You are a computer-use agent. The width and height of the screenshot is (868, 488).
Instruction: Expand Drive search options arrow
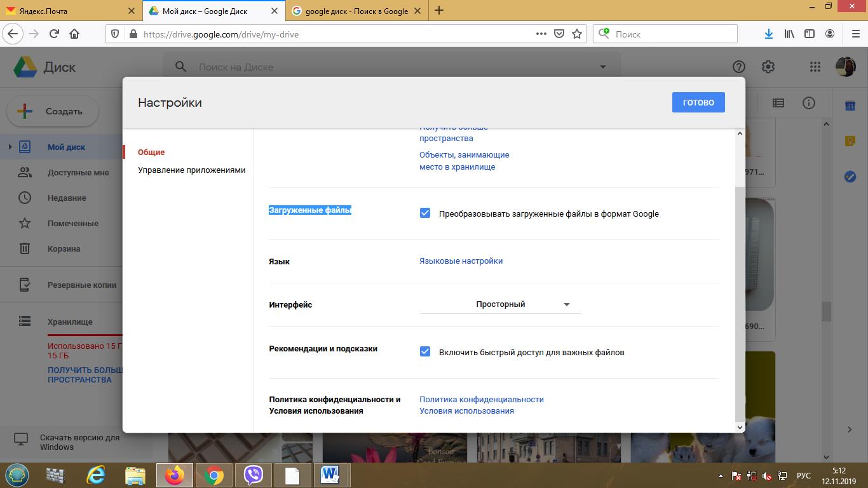602,67
